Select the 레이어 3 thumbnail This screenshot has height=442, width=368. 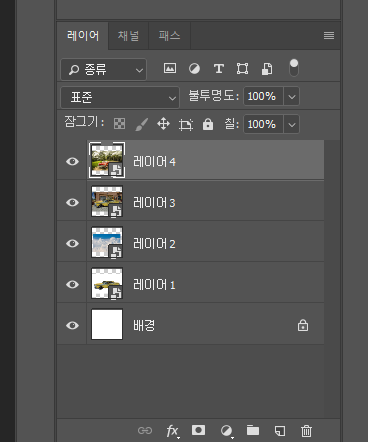tap(107, 201)
